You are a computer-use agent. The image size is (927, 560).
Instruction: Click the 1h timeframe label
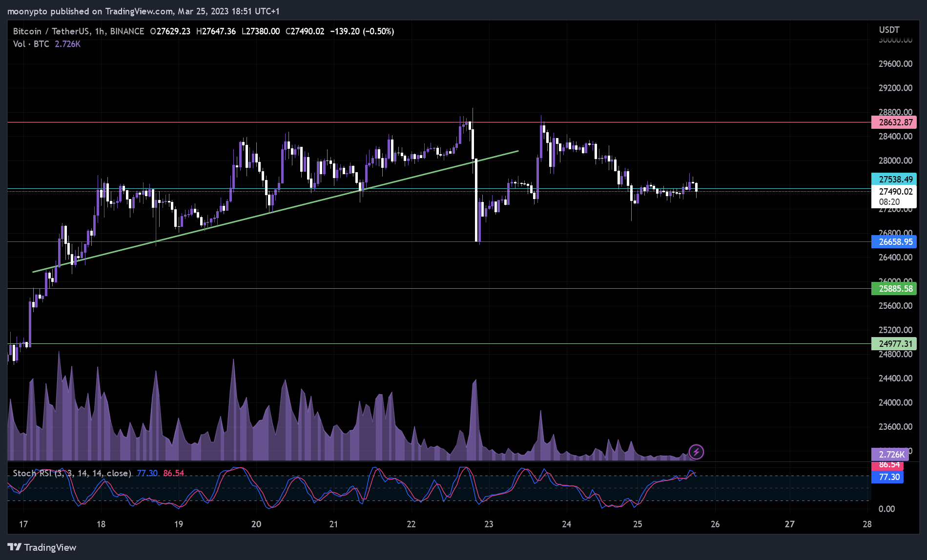pyautogui.click(x=100, y=31)
